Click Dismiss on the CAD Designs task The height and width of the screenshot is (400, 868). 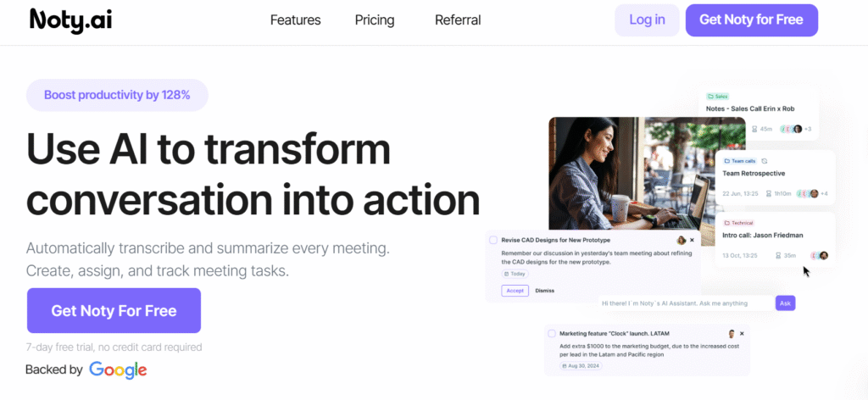[545, 291]
